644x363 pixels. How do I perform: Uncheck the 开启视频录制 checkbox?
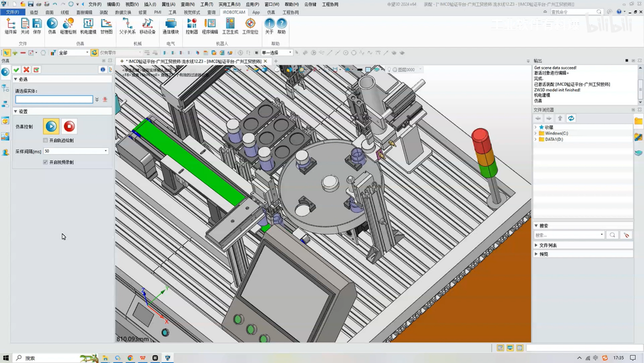coord(46,162)
